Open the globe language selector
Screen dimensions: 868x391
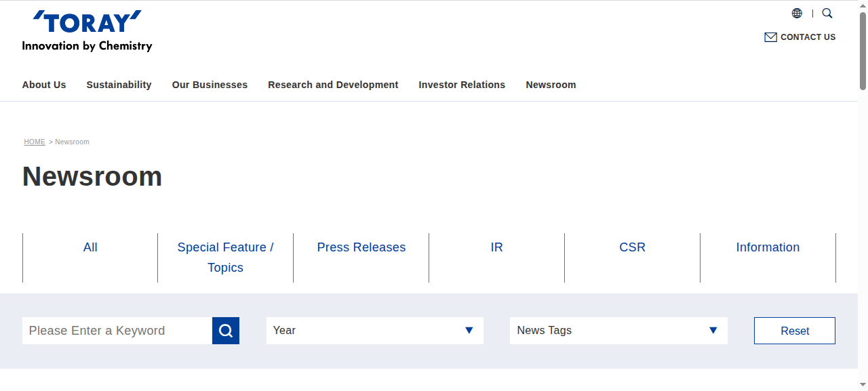[x=797, y=14]
